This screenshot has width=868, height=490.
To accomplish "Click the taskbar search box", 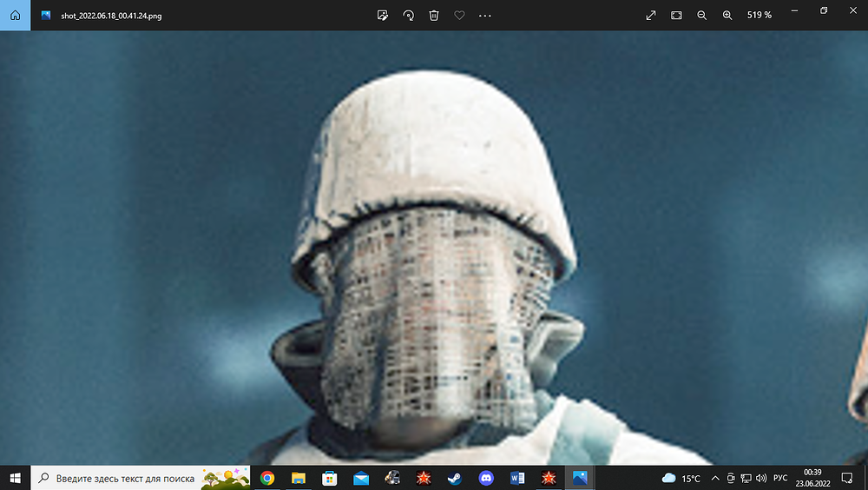I will click(x=141, y=478).
